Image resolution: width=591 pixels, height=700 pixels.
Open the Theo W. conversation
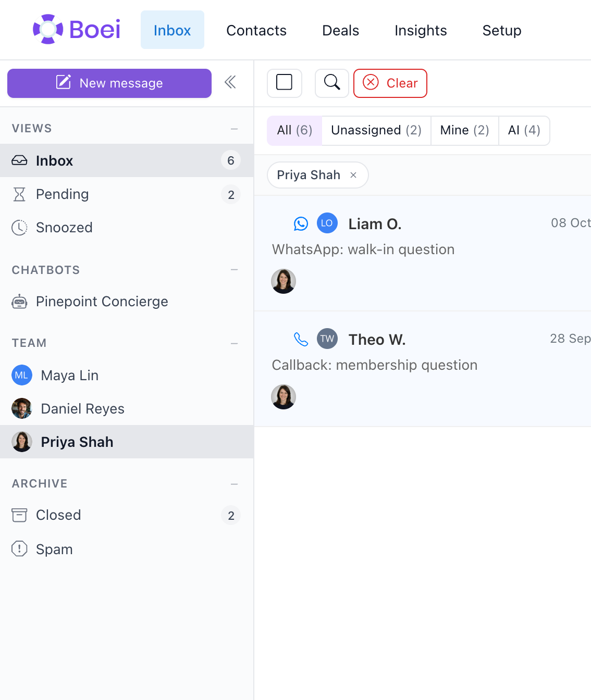coord(423,369)
